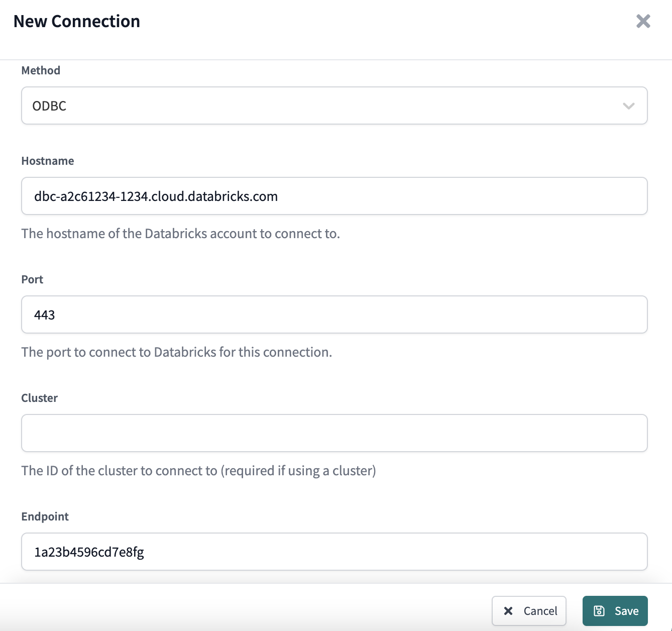Click the Hostname label
This screenshot has height=631, width=672.
(48, 161)
